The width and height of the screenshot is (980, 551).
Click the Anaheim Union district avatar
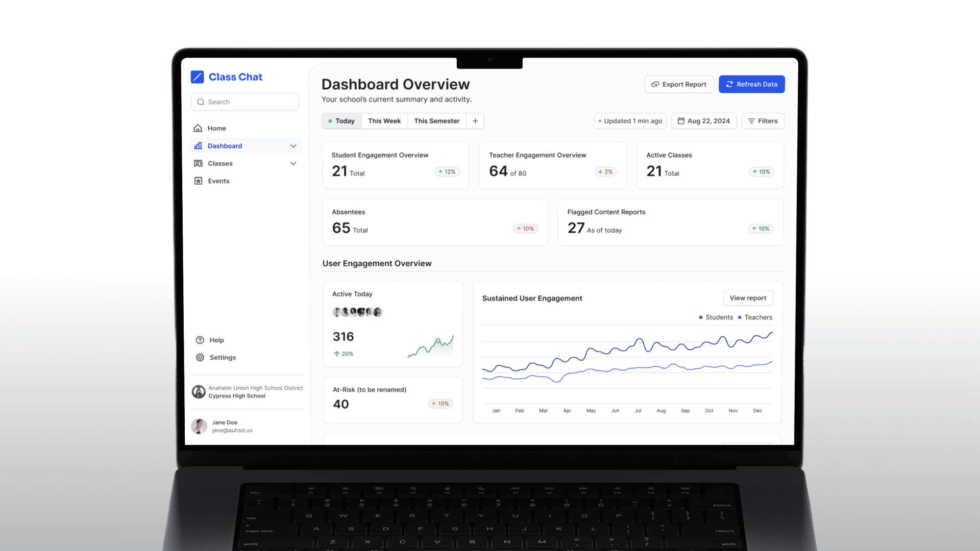coord(199,392)
